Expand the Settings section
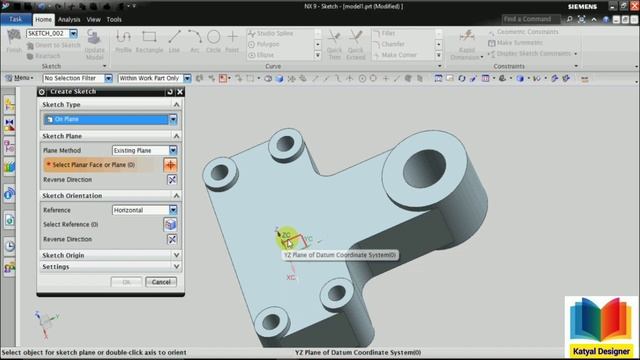 point(176,267)
